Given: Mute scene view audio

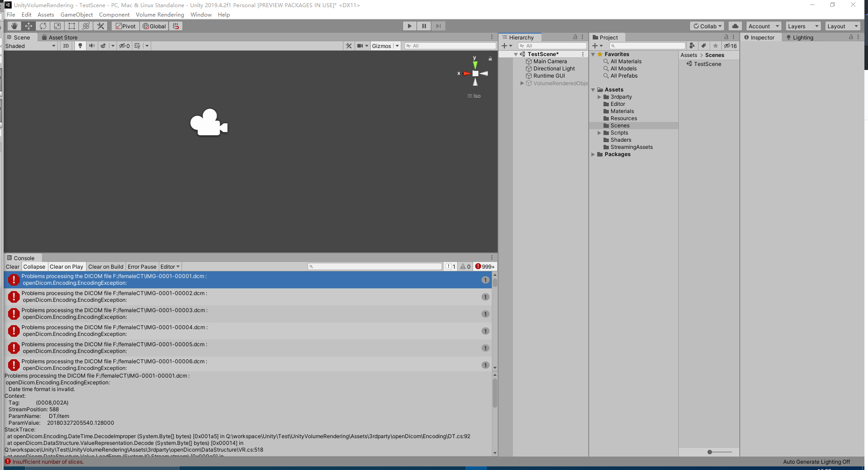Looking at the screenshot, I should pos(91,45).
